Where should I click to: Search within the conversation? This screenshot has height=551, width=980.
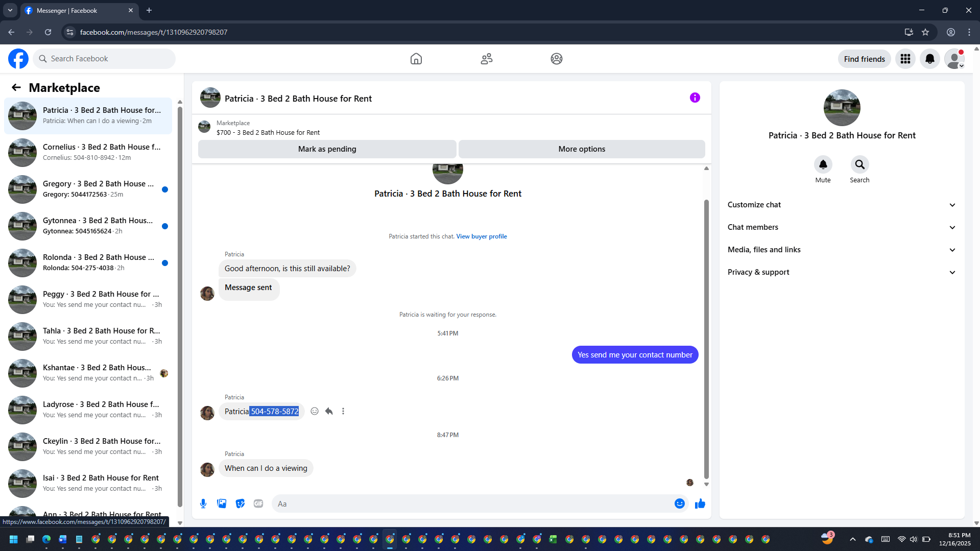(860, 164)
